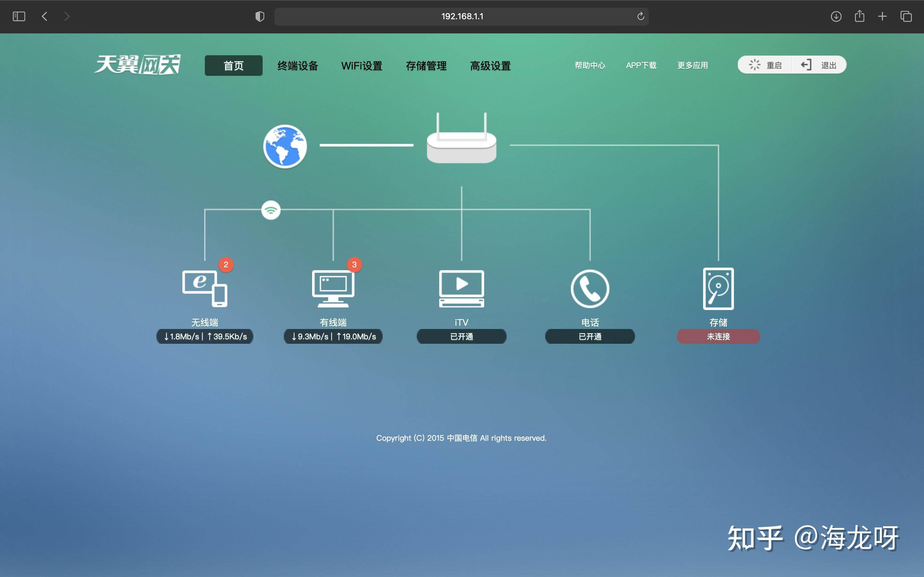Open the 高级设置 section
Viewport: 924px width, 577px height.
[490, 65]
